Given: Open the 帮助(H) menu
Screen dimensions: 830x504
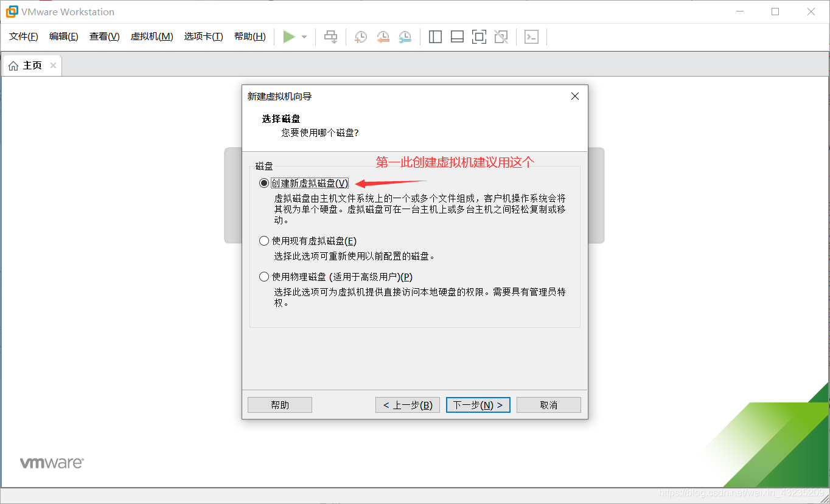Looking at the screenshot, I should coord(250,36).
